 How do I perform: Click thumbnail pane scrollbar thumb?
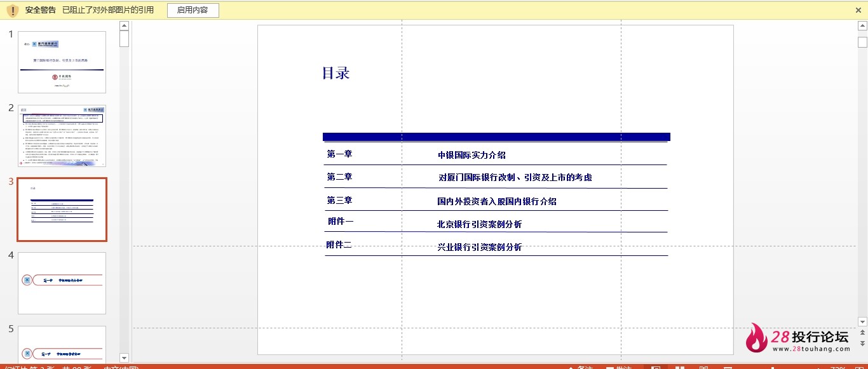point(124,39)
